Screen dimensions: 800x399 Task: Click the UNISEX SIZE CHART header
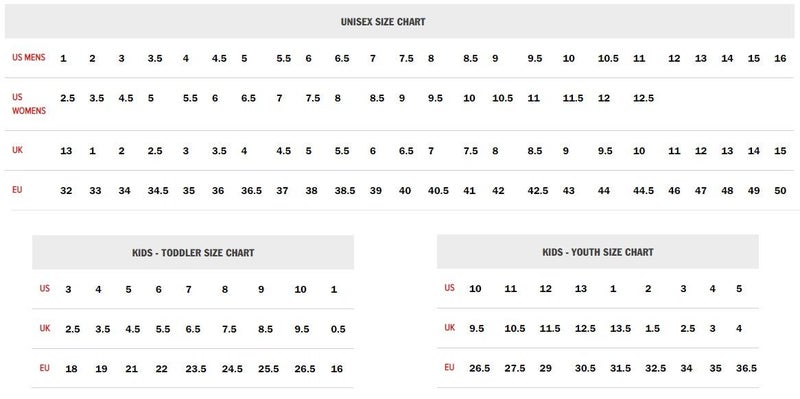[383, 22]
